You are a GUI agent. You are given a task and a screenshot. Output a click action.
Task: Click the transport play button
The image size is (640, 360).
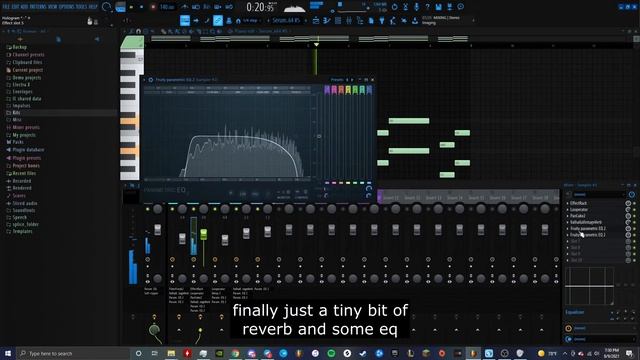point(131,7)
